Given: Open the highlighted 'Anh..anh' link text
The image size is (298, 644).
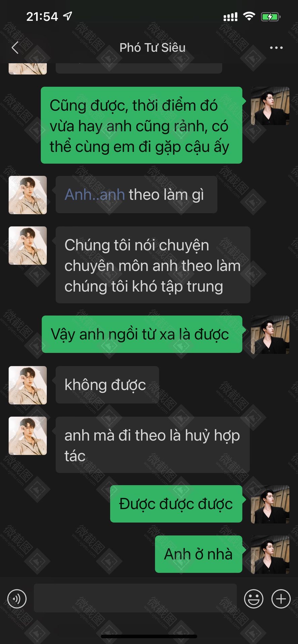Looking at the screenshot, I should click(95, 195).
